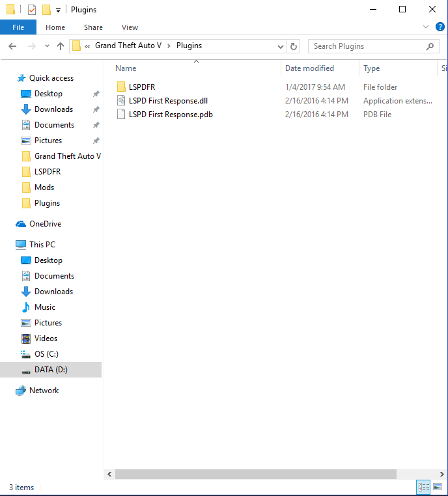This screenshot has height=496, width=448.
Task: Open the DATA (D:) drive
Action: [x=51, y=370]
